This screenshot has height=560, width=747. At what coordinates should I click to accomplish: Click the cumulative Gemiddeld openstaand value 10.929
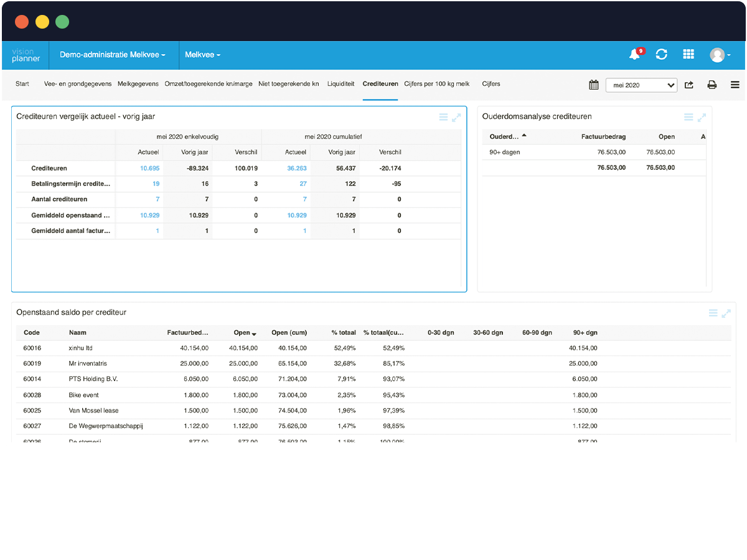click(296, 215)
